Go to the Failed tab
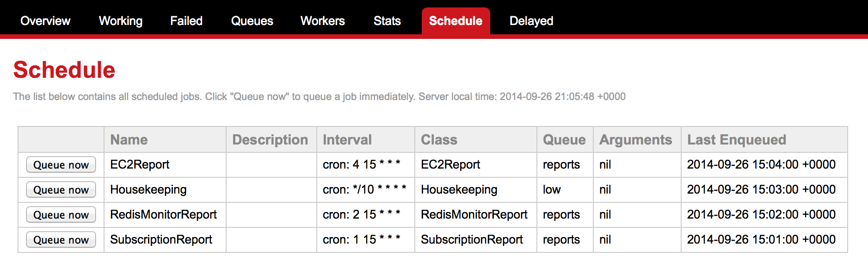This screenshot has width=868, height=270. pos(186,21)
